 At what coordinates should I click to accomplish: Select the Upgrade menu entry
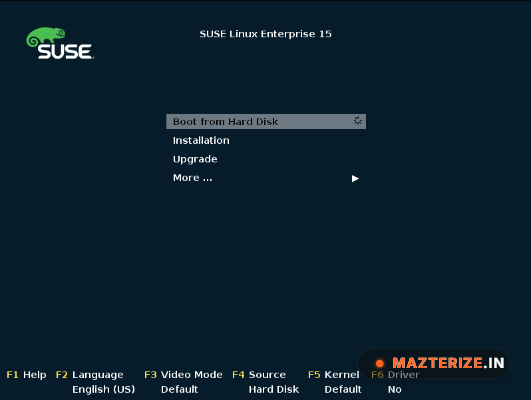point(195,159)
